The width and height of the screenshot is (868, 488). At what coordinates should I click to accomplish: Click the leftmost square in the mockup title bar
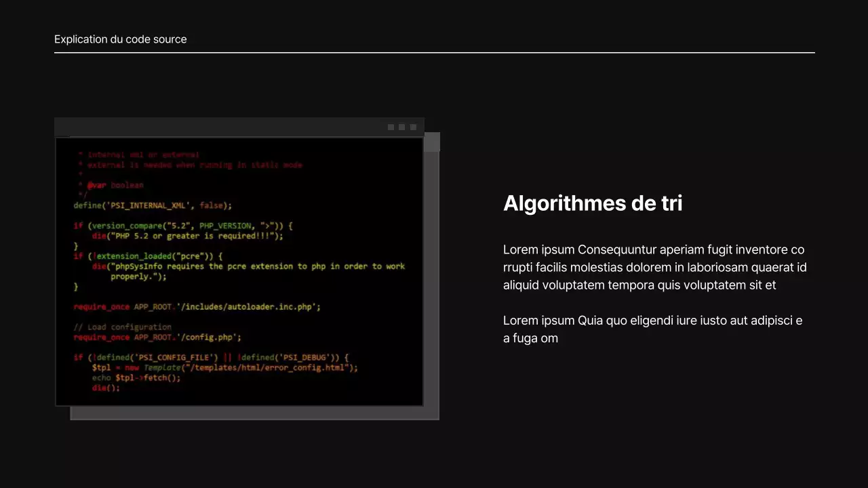pyautogui.click(x=391, y=127)
